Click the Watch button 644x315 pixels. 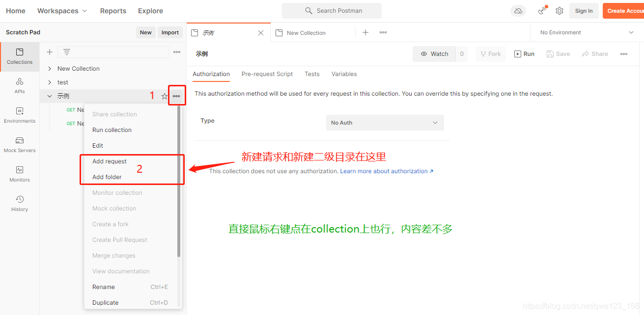click(x=434, y=54)
